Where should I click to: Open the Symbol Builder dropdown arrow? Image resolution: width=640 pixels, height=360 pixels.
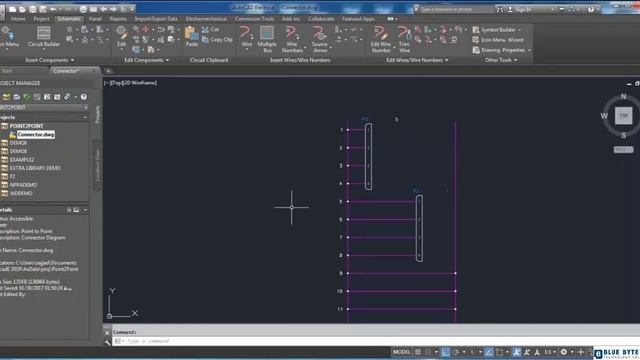[x=520, y=30]
